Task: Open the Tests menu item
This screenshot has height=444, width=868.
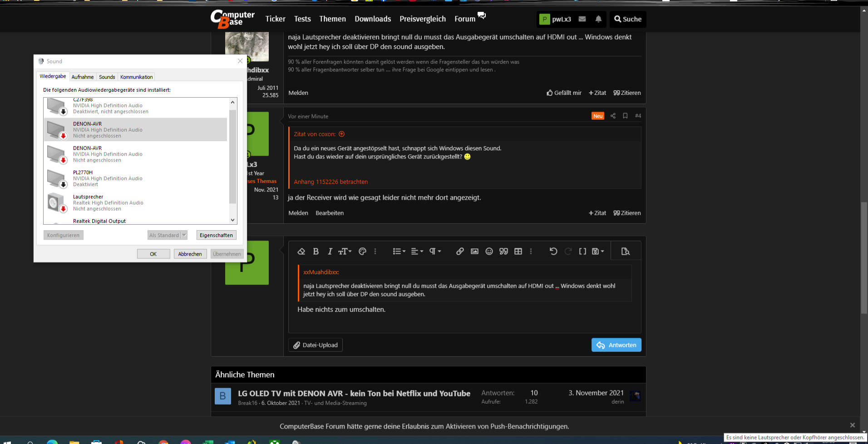Action: 302,19
